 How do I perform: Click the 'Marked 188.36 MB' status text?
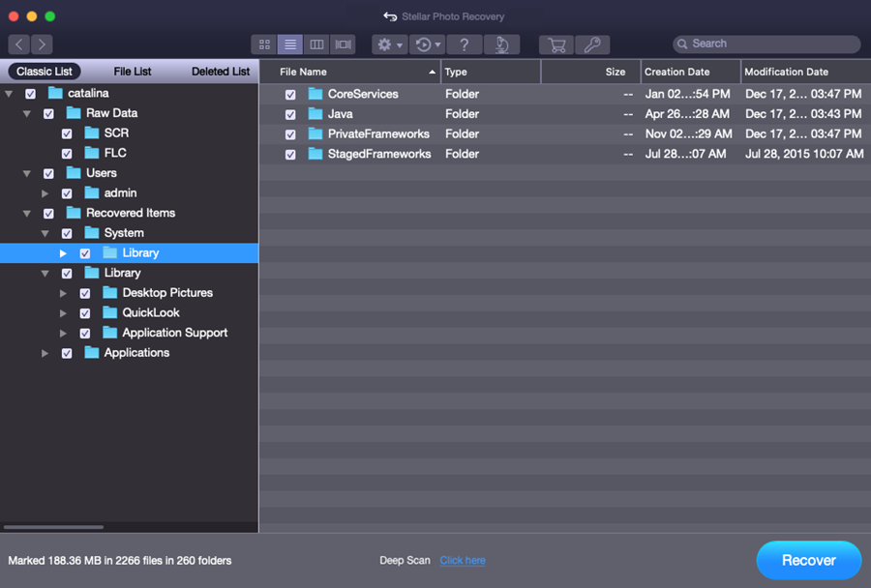tap(119, 561)
